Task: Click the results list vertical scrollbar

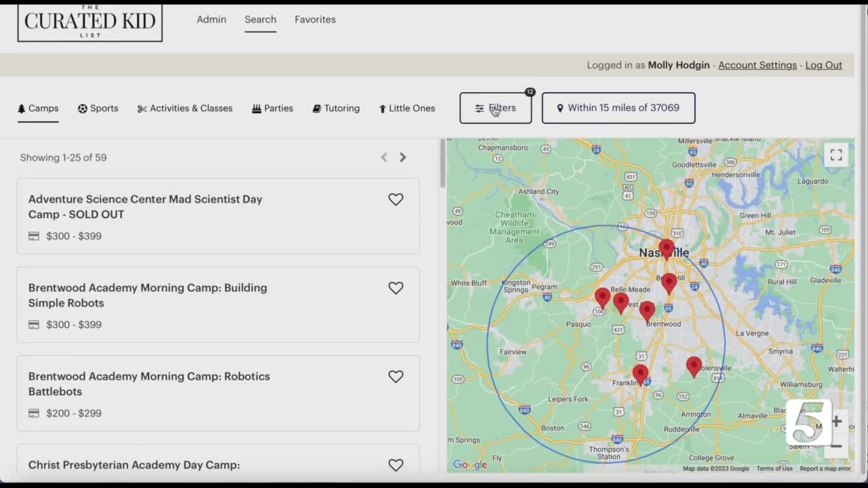Action: [x=443, y=164]
